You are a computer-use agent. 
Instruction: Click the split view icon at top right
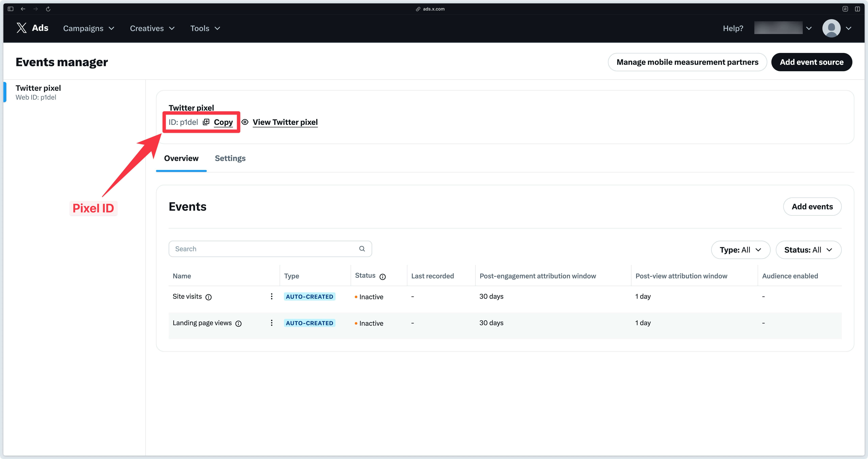pos(857,9)
